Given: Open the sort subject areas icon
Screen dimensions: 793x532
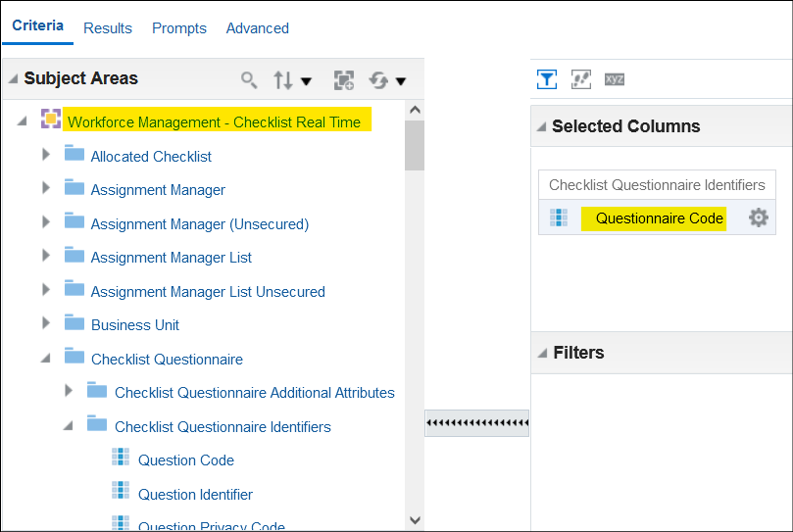Looking at the screenshot, I should (283, 80).
